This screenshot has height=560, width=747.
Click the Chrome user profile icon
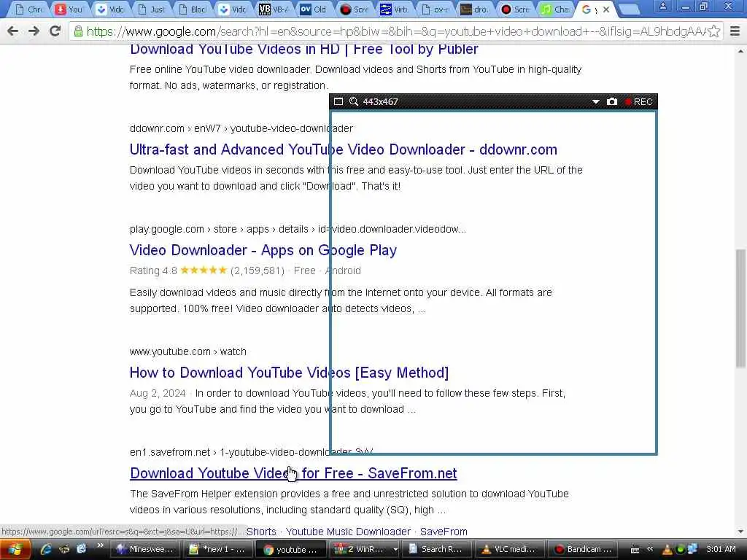coord(662,6)
